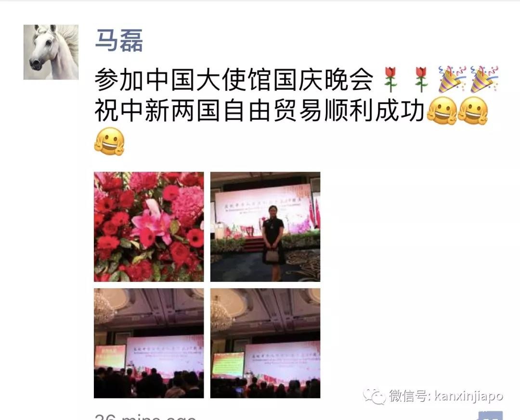This screenshot has height=420, width=520.
Task: Select the text line 参加中国大使馆国庆晚会
Action: coord(234,80)
